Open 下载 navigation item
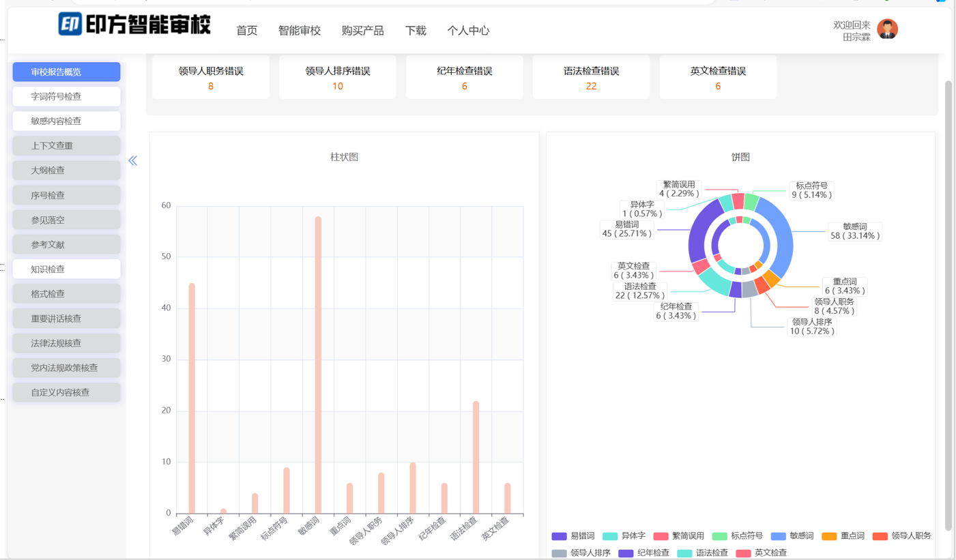The image size is (956, 560). tap(416, 31)
